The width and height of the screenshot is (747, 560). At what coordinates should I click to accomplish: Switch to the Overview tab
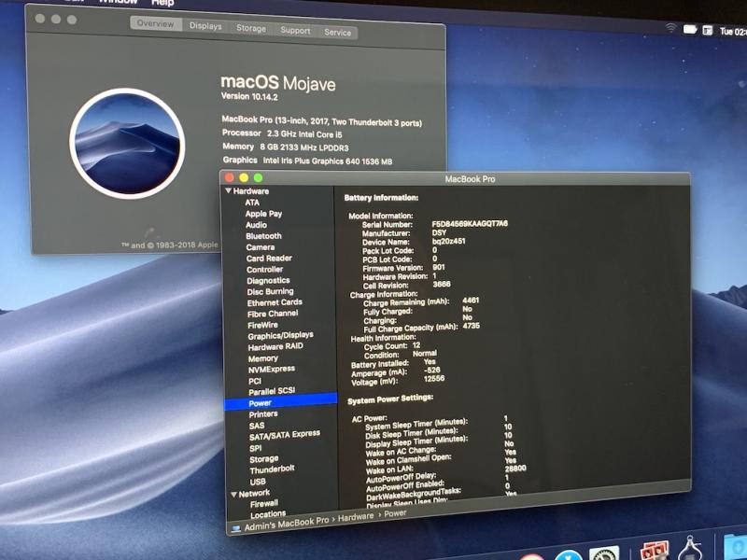[156, 23]
